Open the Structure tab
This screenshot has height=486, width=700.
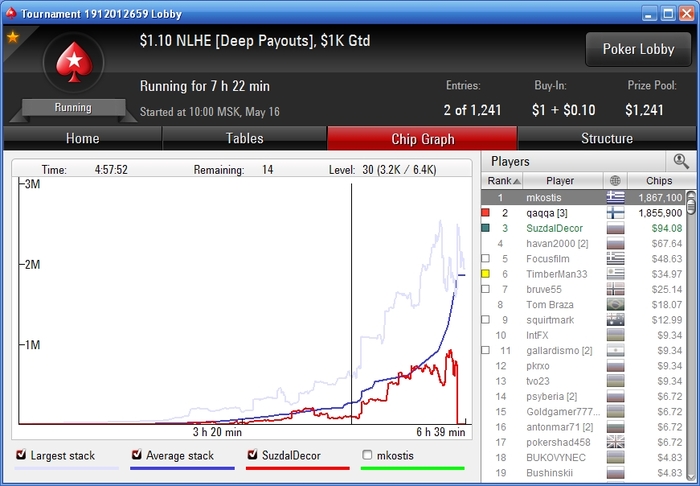pyautogui.click(x=607, y=138)
